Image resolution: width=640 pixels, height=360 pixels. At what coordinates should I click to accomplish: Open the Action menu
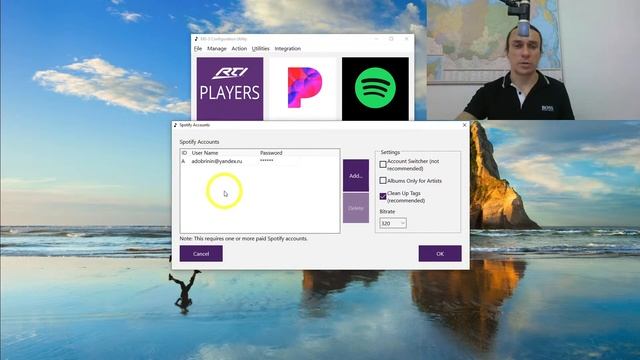coord(239,49)
